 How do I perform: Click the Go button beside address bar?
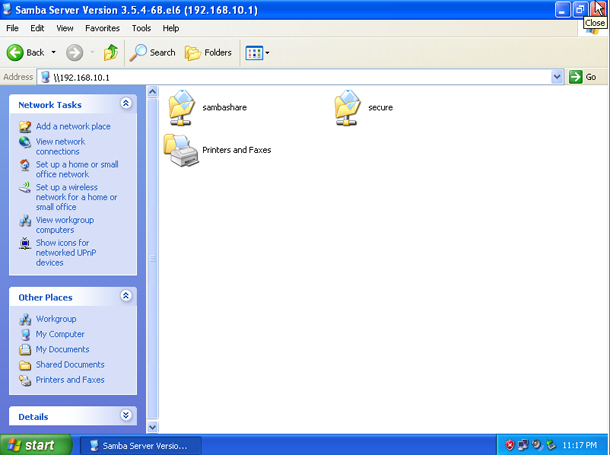(x=583, y=77)
